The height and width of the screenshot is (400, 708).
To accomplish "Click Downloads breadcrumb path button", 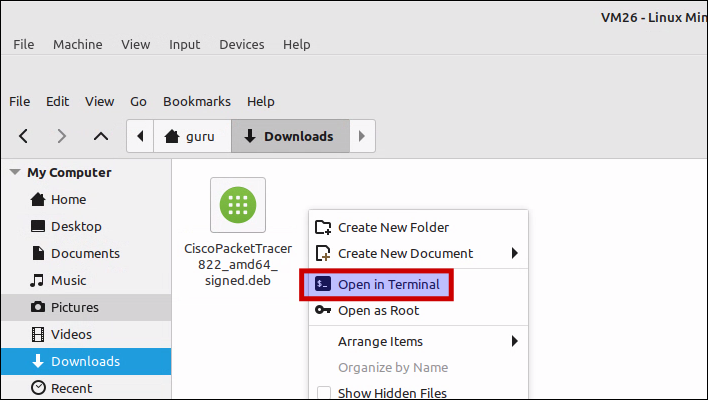I will 289,136.
